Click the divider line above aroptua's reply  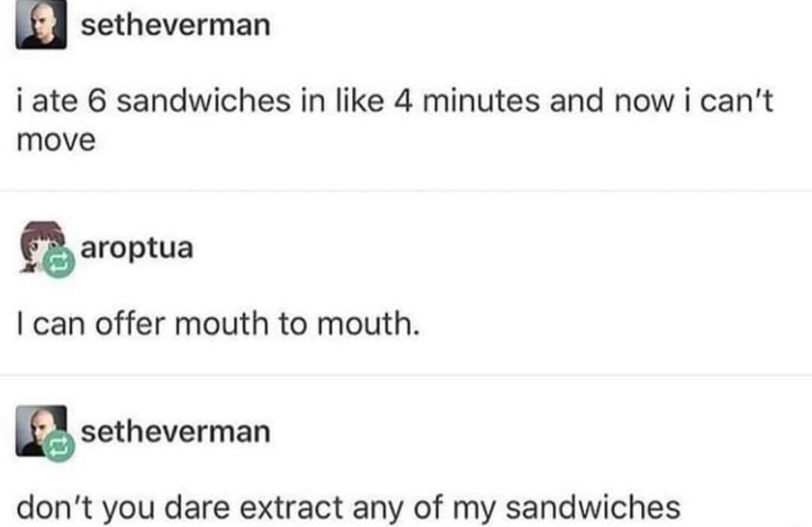tap(406, 190)
